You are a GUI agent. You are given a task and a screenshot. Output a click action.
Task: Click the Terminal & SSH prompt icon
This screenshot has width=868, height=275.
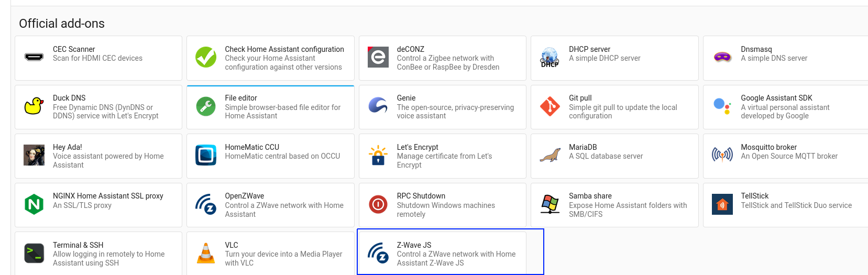click(34, 254)
